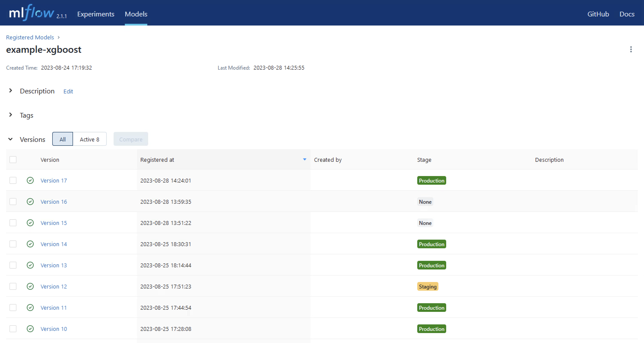Click Created Time value 2023-08-24 17:19:32

[67, 68]
